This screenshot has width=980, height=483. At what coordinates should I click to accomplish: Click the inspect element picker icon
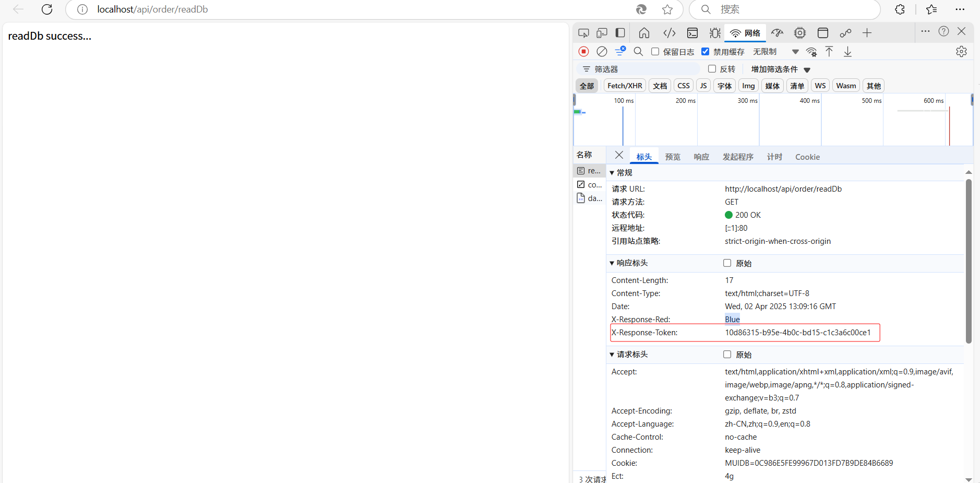pos(583,33)
